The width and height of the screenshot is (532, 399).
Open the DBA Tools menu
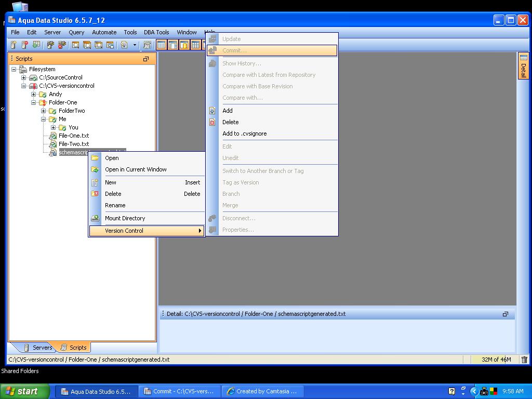(x=156, y=32)
